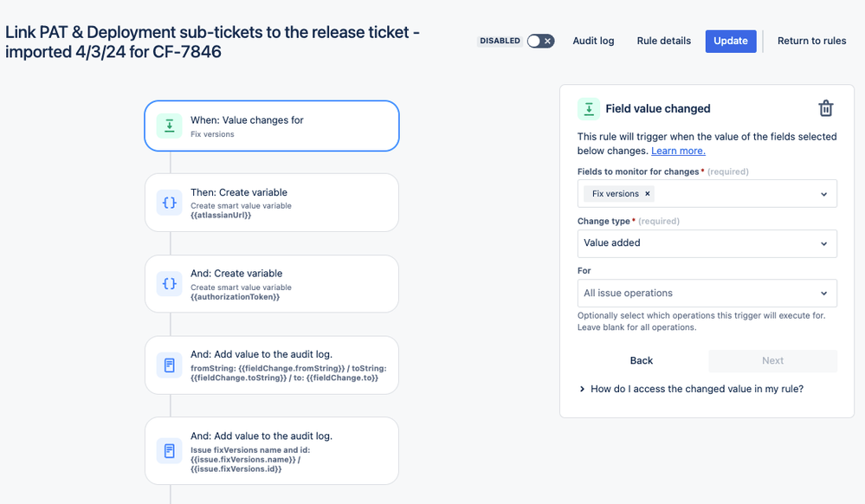Image resolution: width=865 pixels, height=504 pixels.
Task: Click the blue Update button
Action: [730, 41]
